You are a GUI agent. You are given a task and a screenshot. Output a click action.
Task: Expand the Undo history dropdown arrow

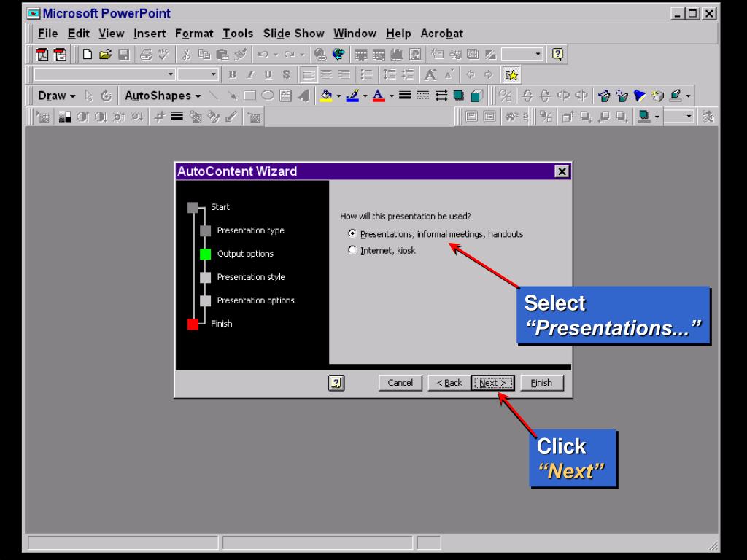(x=276, y=54)
